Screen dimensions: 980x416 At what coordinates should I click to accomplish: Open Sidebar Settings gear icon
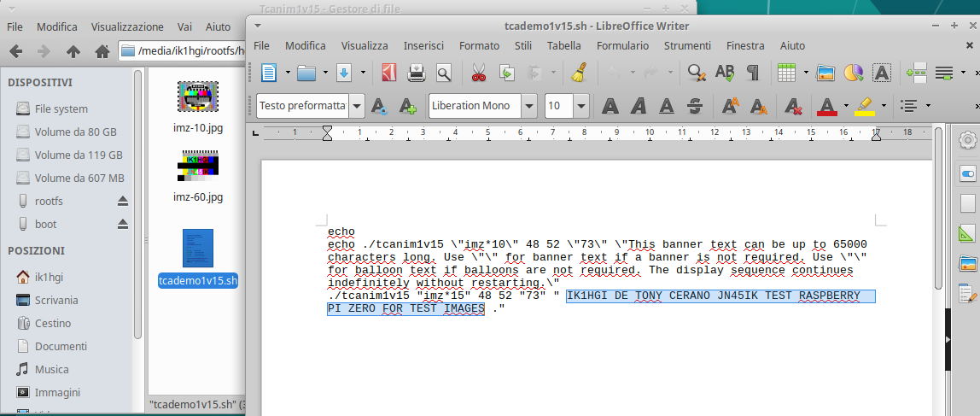(x=967, y=140)
